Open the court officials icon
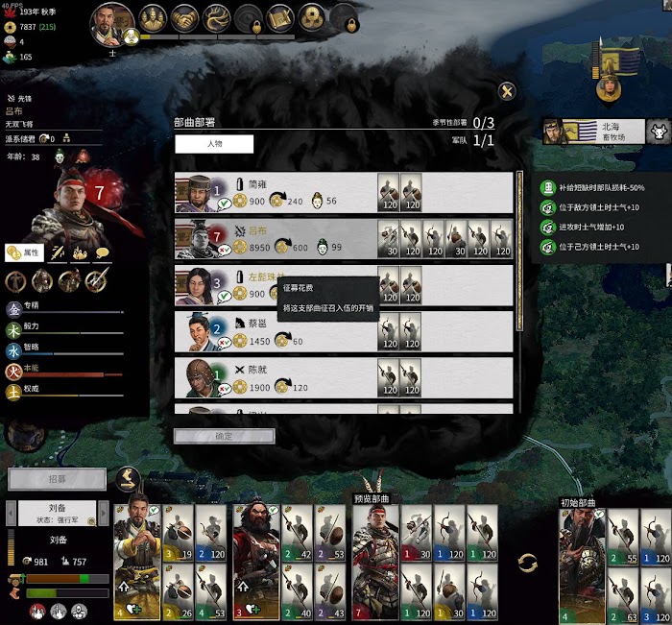This screenshot has width=672, height=625. pyautogui.click(x=153, y=18)
